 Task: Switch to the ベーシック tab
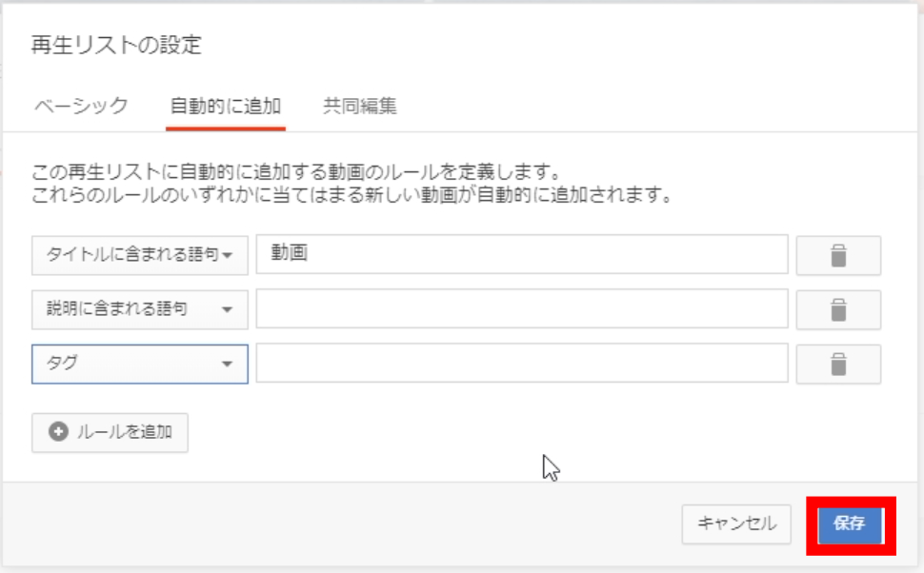click(x=81, y=106)
